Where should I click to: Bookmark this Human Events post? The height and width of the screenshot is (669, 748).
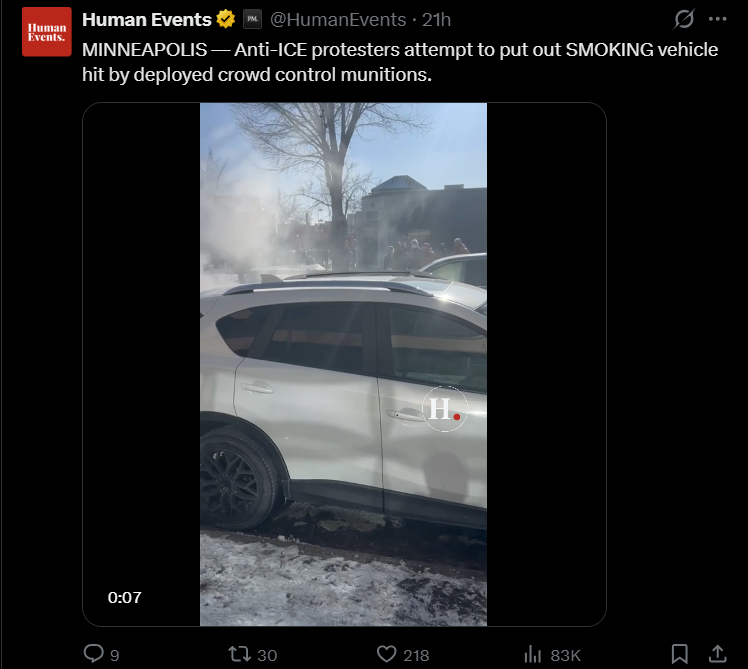click(x=679, y=654)
